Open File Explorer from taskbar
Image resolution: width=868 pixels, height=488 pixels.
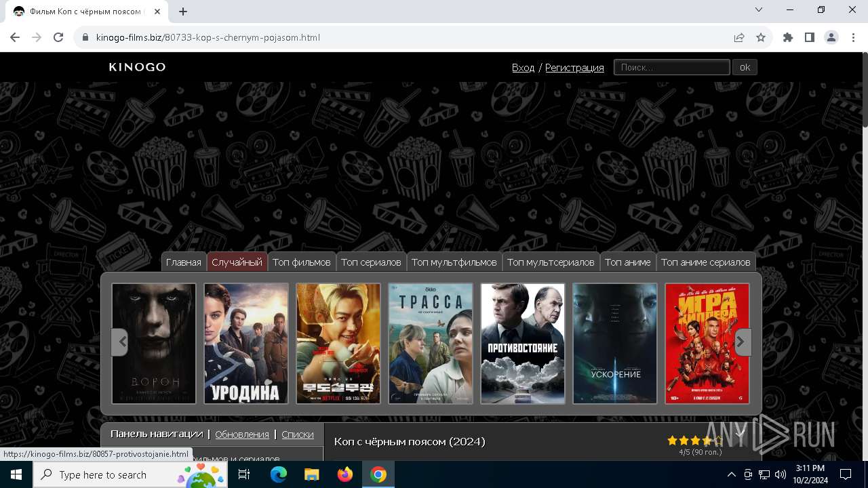(x=311, y=474)
